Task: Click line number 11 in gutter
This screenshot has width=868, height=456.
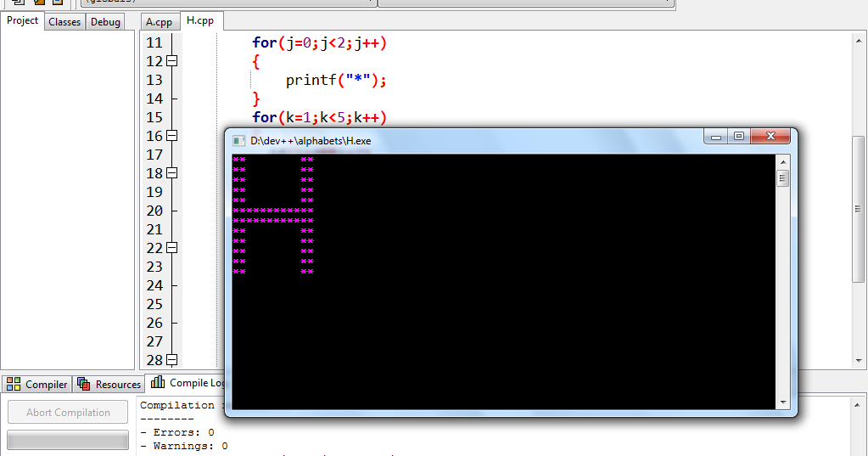Action: click(154, 42)
